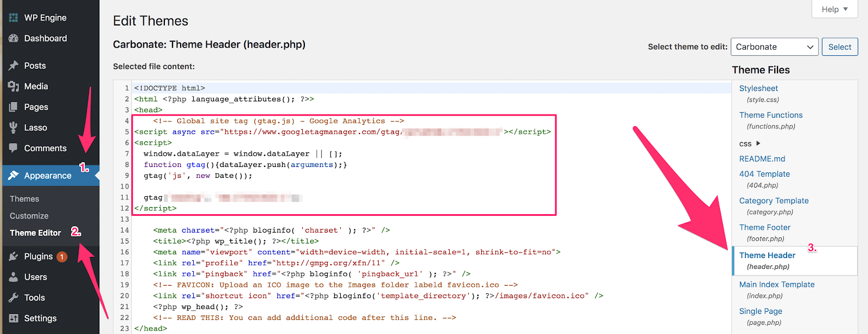The height and width of the screenshot is (334, 868).
Task: Open Customize submenu item
Action: coord(29,216)
